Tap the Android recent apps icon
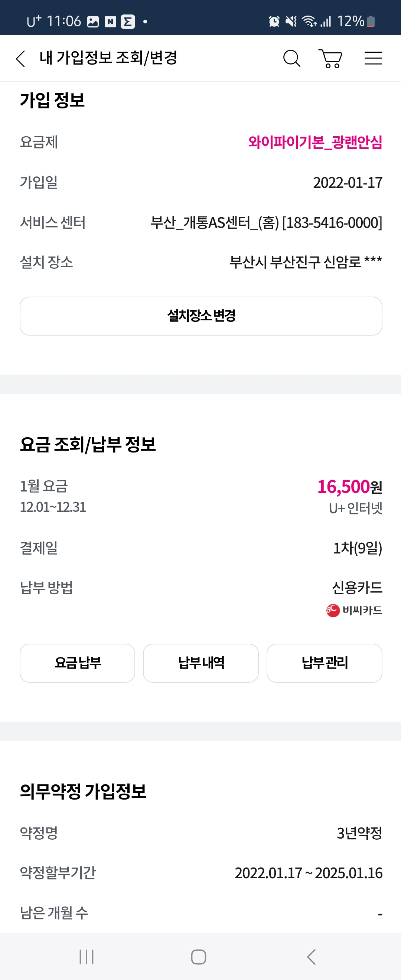Image resolution: width=401 pixels, height=980 pixels. point(87,956)
